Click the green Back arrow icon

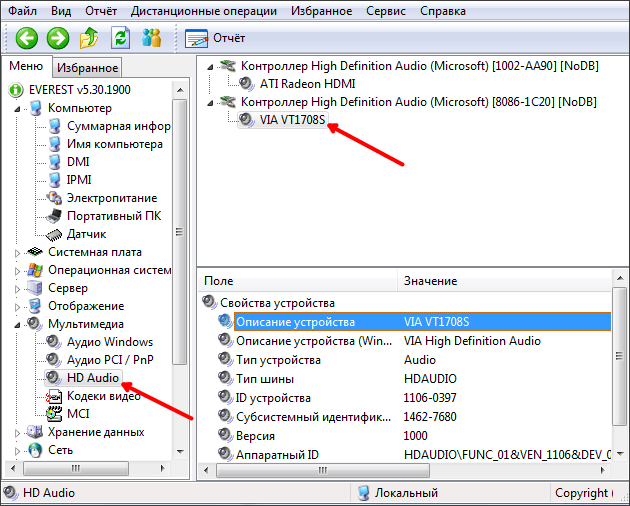(25, 38)
